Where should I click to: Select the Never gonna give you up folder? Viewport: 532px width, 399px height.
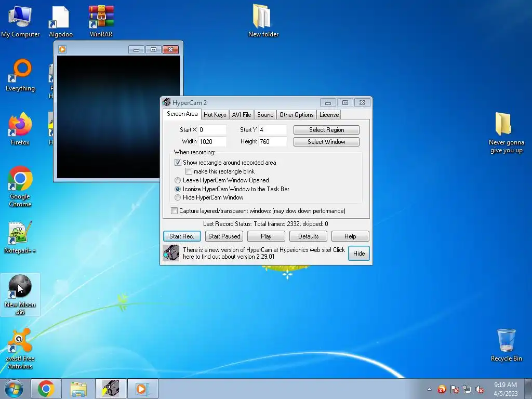[506, 133]
